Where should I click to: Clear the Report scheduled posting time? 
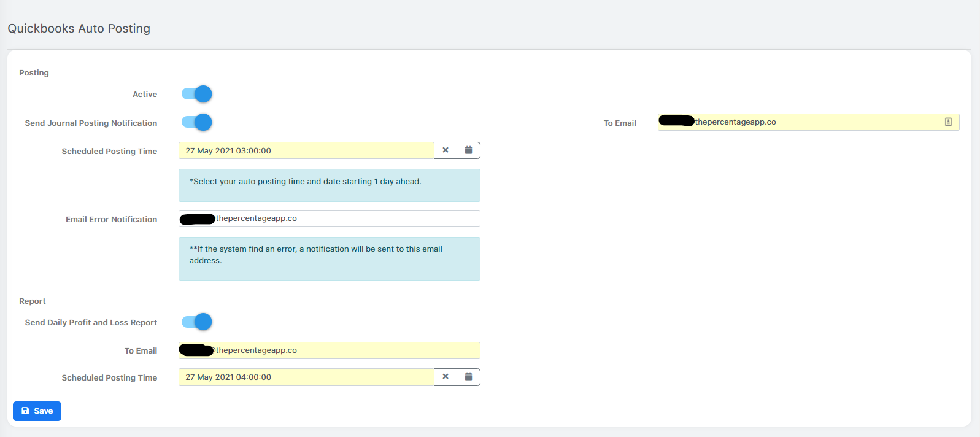tap(446, 377)
